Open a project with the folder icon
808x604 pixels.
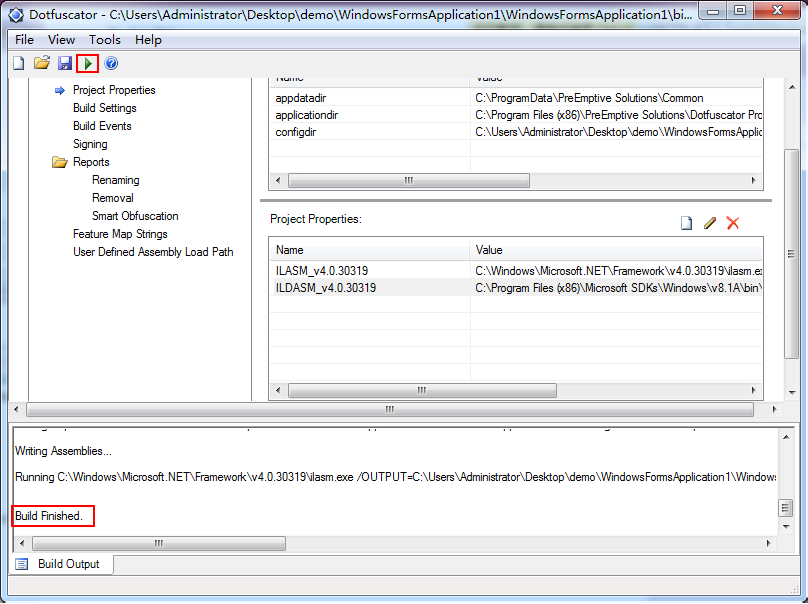click(42, 63)
